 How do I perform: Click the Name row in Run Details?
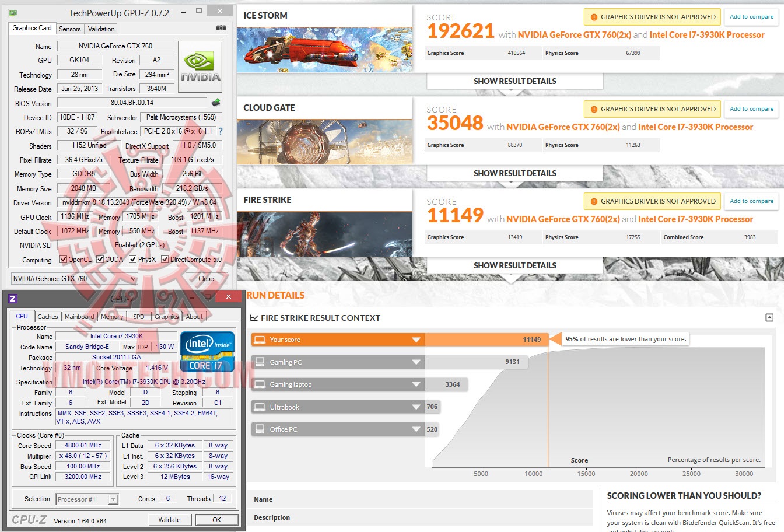pos(419,499)
